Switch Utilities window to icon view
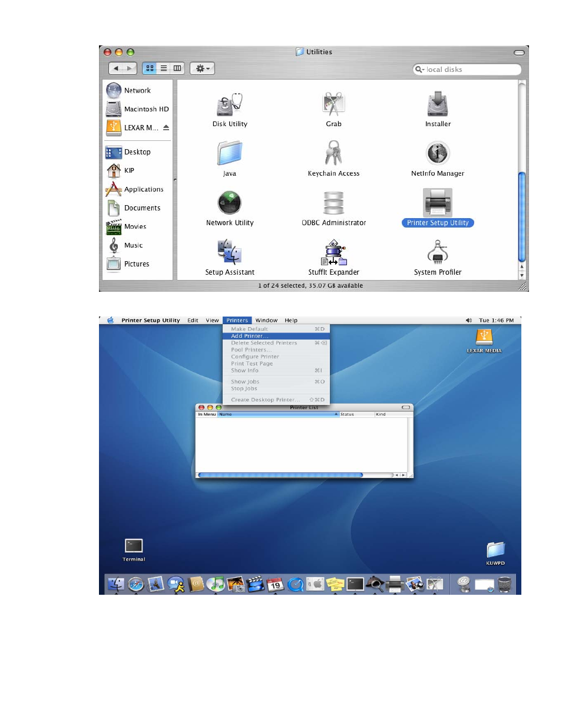The height and width of the screenshot is (728, 562). [150, 68]
